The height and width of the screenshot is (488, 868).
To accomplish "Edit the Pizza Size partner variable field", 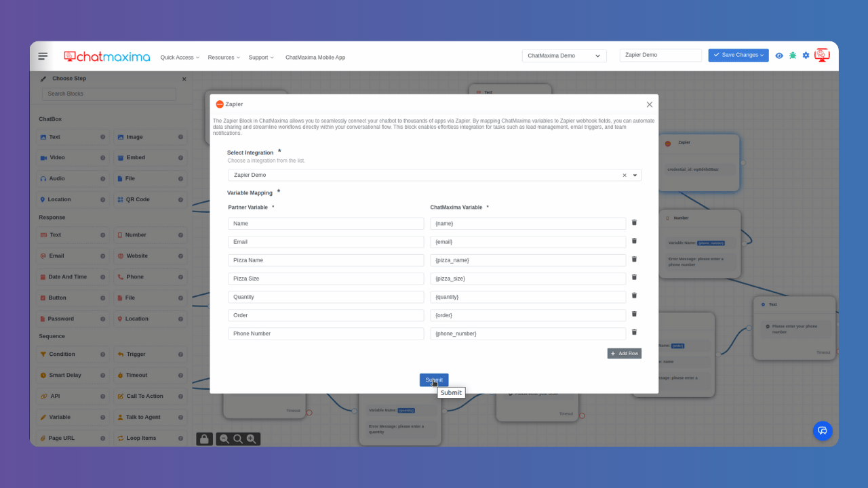I will [x=326, y=279].
